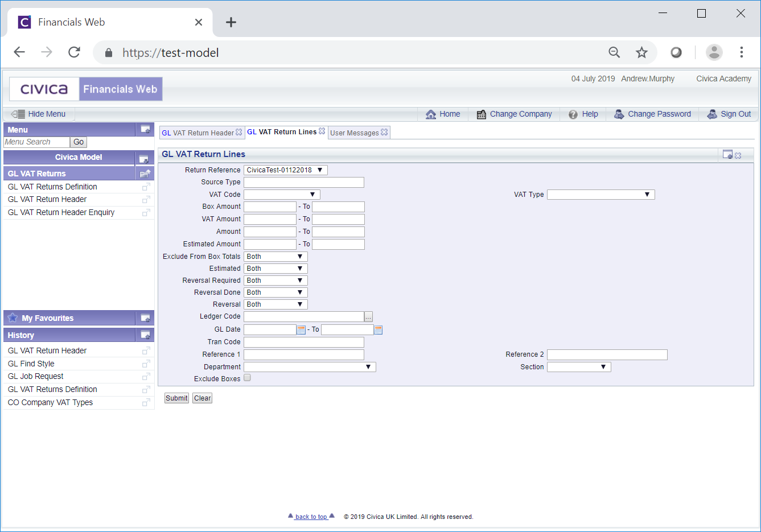Click the Box Amount from field

point(270,207)
